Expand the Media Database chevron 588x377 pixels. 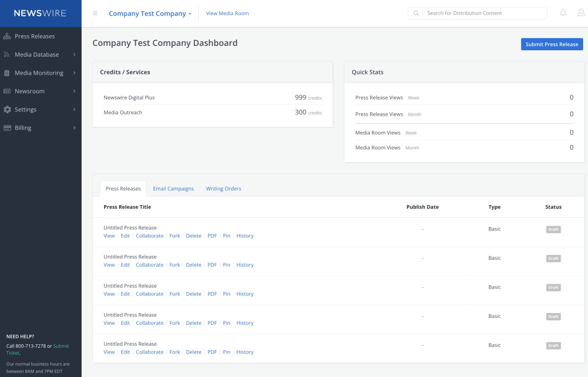[x=74, y=55]
